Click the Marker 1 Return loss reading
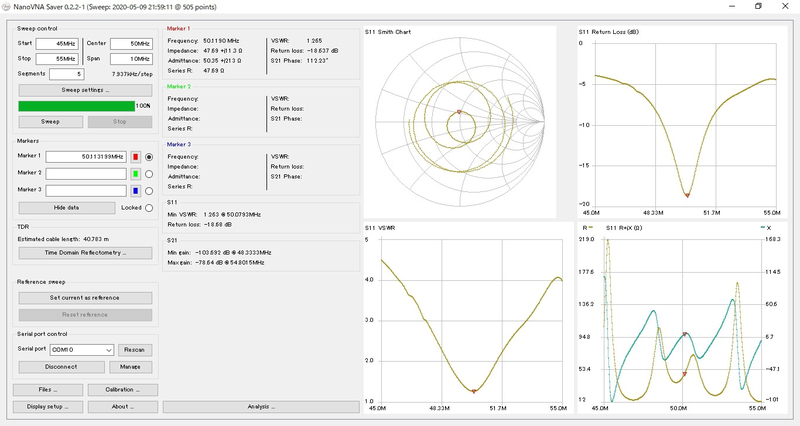 point(322,51)
